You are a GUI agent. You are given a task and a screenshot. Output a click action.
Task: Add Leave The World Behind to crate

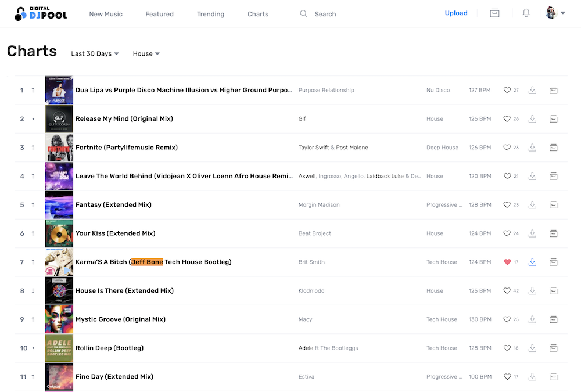click(553, 176)
